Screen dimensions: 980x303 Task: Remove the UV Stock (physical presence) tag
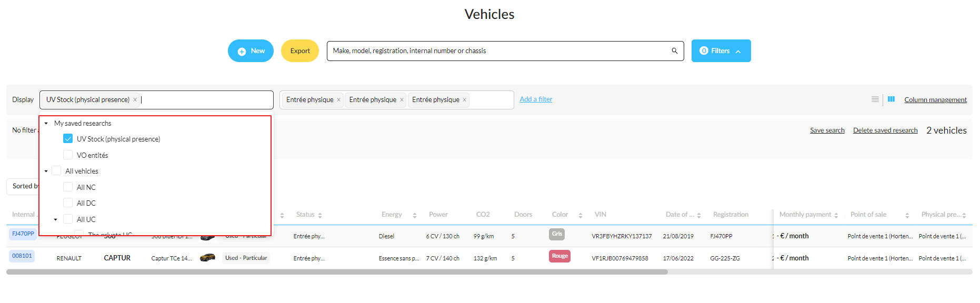(x=135, y=100)
